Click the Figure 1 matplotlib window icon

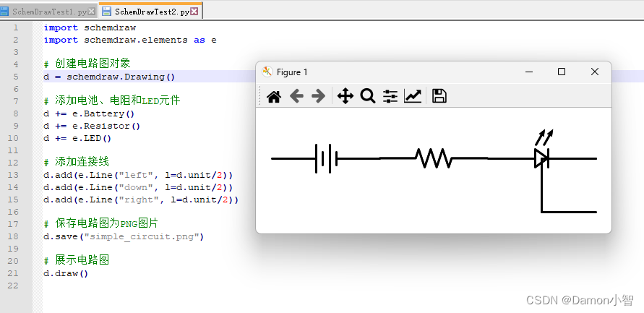pos(267,72)
